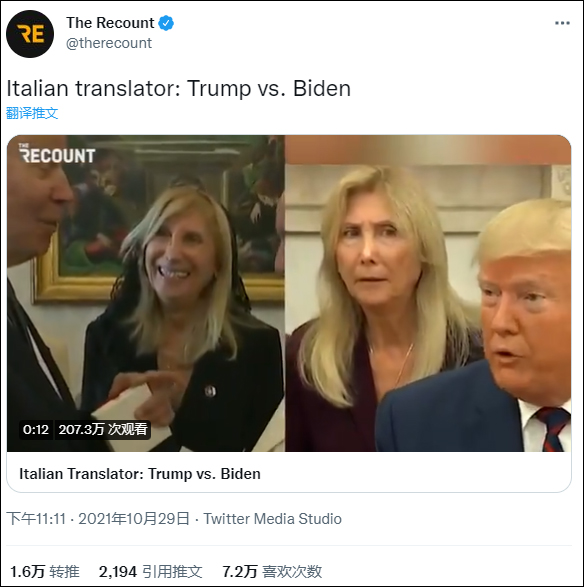
Task: Click the 0:12 video duration badge
Action: tap(36, 429)
